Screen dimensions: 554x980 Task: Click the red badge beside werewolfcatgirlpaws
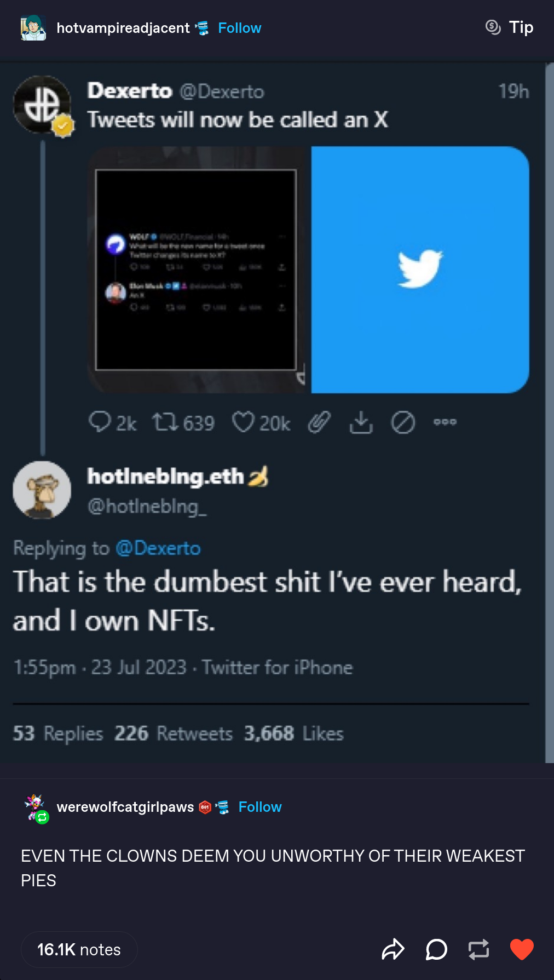tap(205, 807)
